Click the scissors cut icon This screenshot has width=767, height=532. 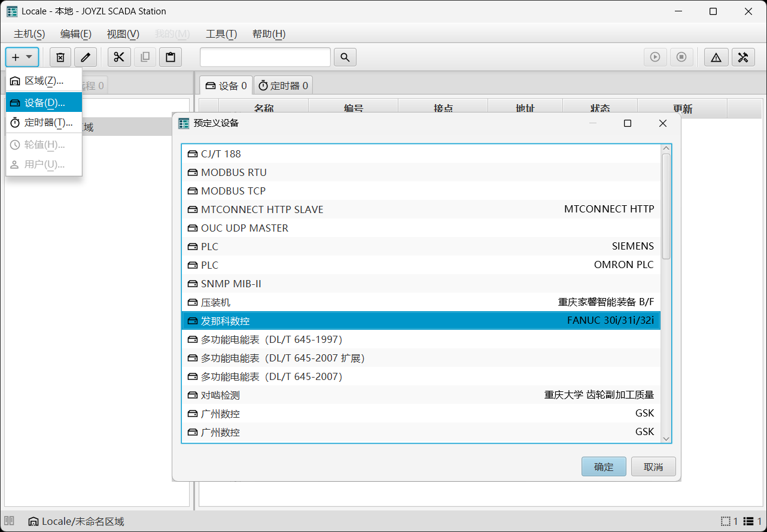pos(119,57)
